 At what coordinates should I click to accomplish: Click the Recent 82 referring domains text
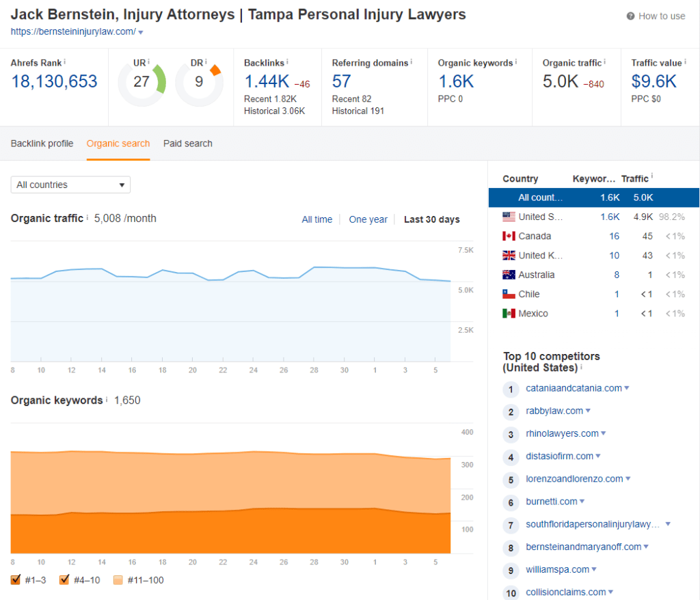(352, 98)
